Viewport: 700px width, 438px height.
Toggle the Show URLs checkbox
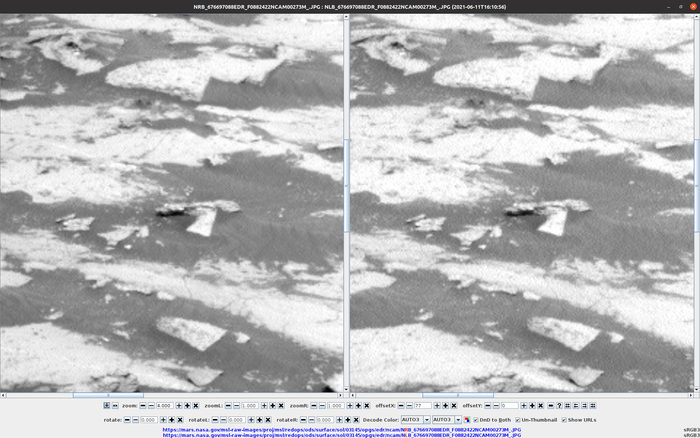pos(564,420)
